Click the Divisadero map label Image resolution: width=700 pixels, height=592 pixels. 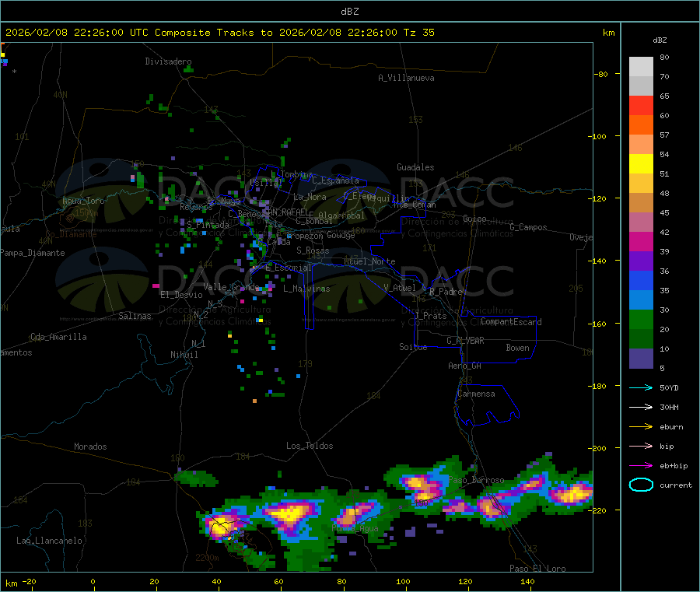pos(168,61)
